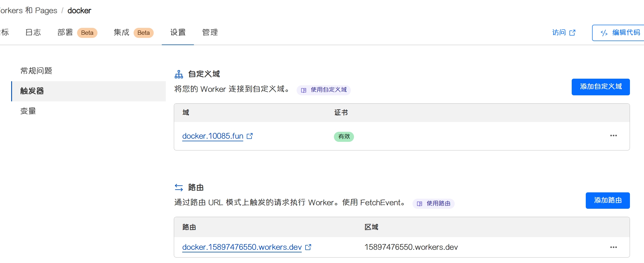Click the 域 column header
Screen dimensions: 644x263
pyautogui.click(x=186, y=113)
